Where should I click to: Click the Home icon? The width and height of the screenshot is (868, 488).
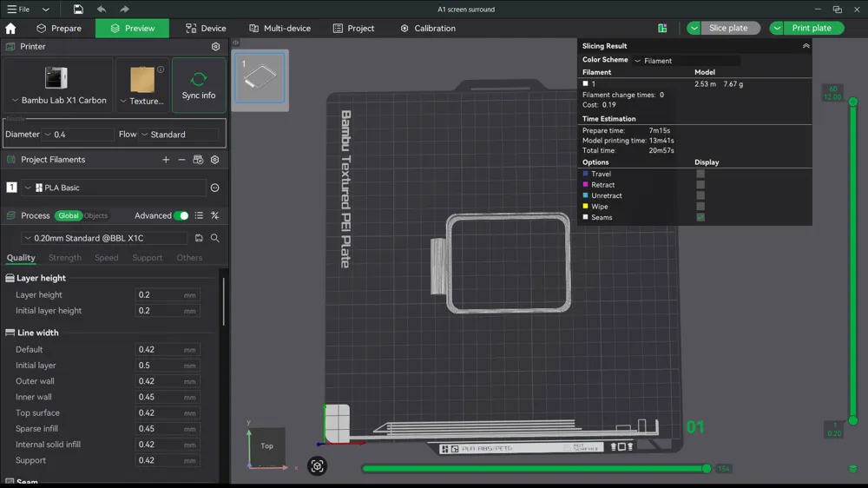[10, 29]
